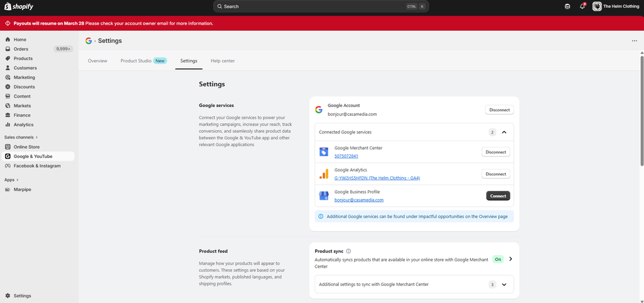Open Marketing in sidebar
The image size is (644, 303).
pos(25,77)
